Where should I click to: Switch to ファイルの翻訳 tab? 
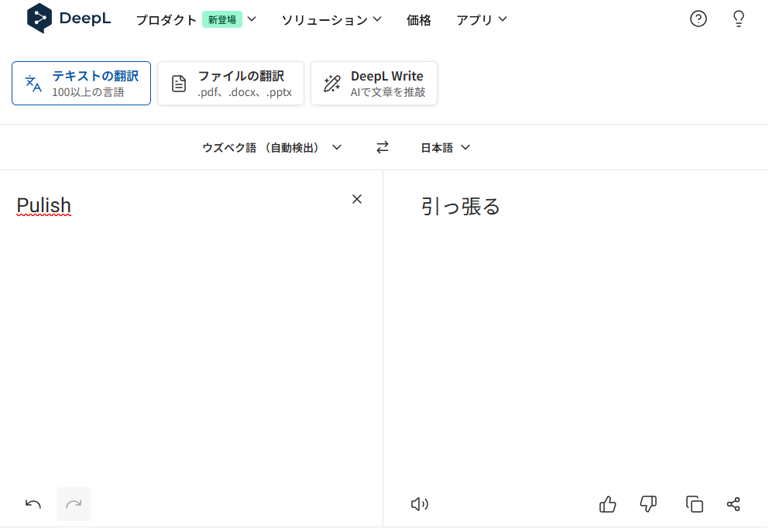point(230,84)
